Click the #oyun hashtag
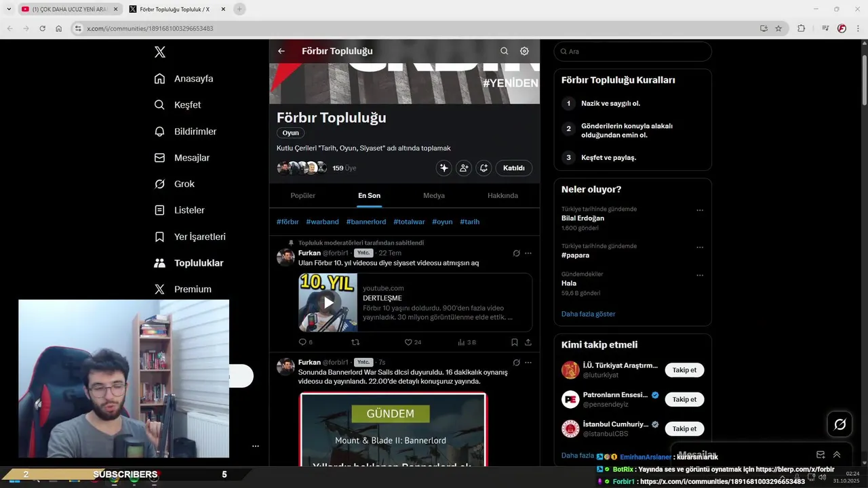This screenshot has height=488, width=868. pos(442,222)
